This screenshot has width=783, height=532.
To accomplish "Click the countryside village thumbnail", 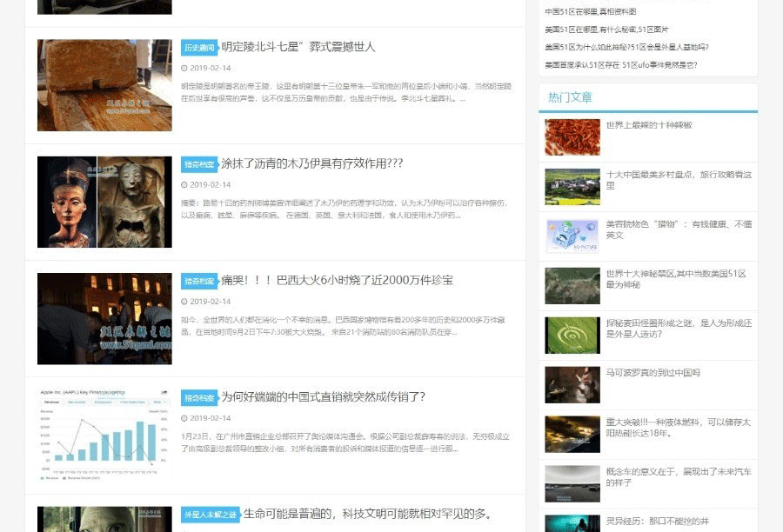I will click(x=572, y=187).
